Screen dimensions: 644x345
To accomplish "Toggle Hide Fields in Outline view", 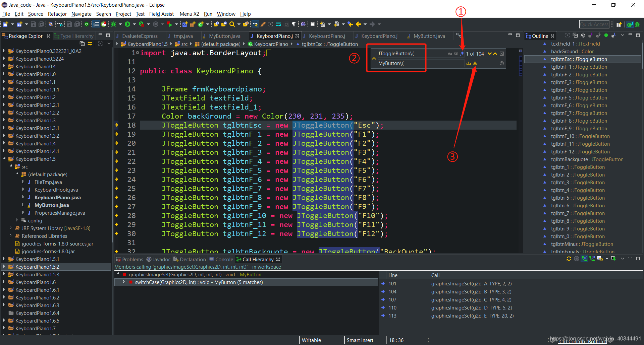I will pos(591,35).
